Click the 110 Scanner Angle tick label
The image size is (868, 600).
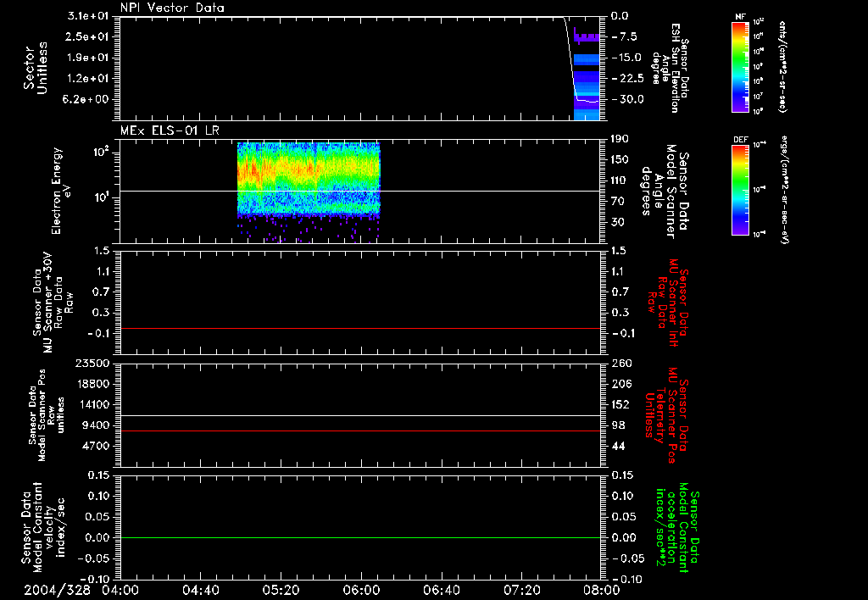tap(620, 181)
